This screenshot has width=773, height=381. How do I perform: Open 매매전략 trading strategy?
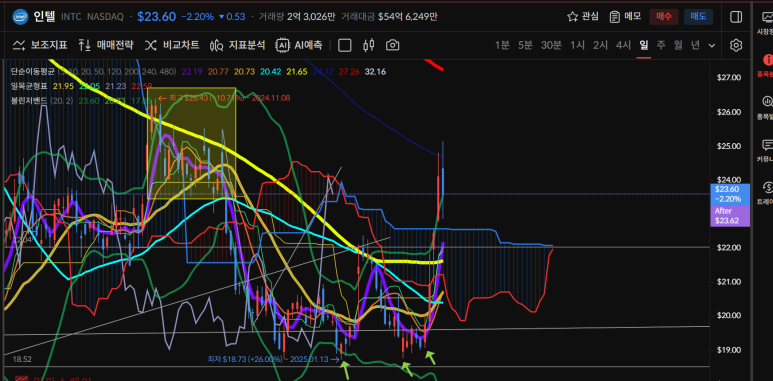(105, 45)
